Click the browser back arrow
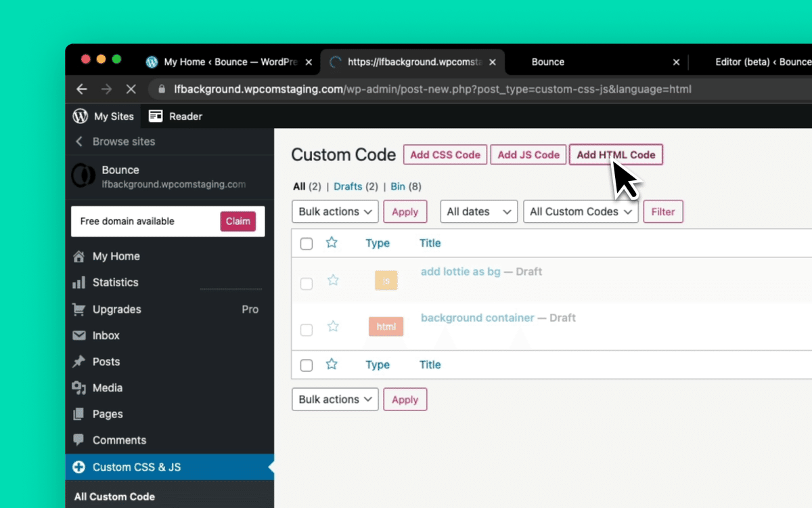The width and height of the screenshot is (812, 508). 82,89
